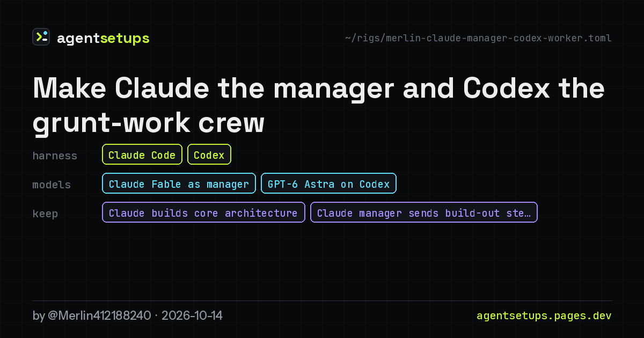Click the agentsetups terminal logo icon
Screen dimensions: 644x338
tap(41, 37)
